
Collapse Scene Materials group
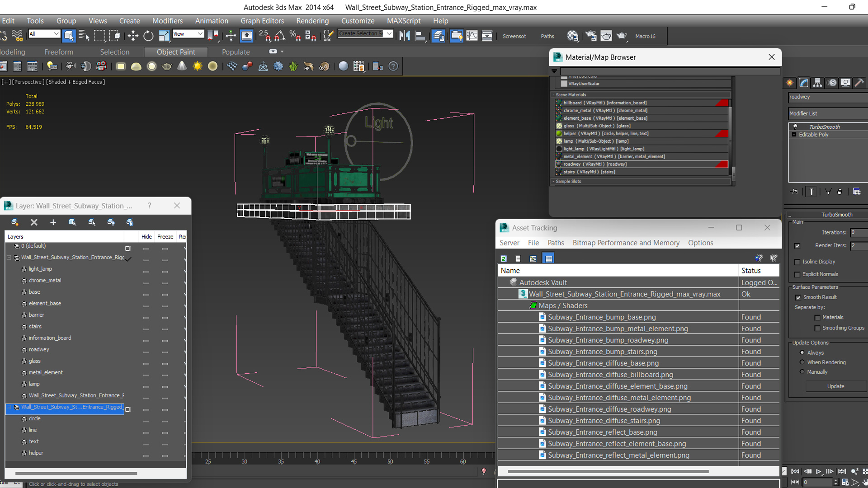pos(553,95)
